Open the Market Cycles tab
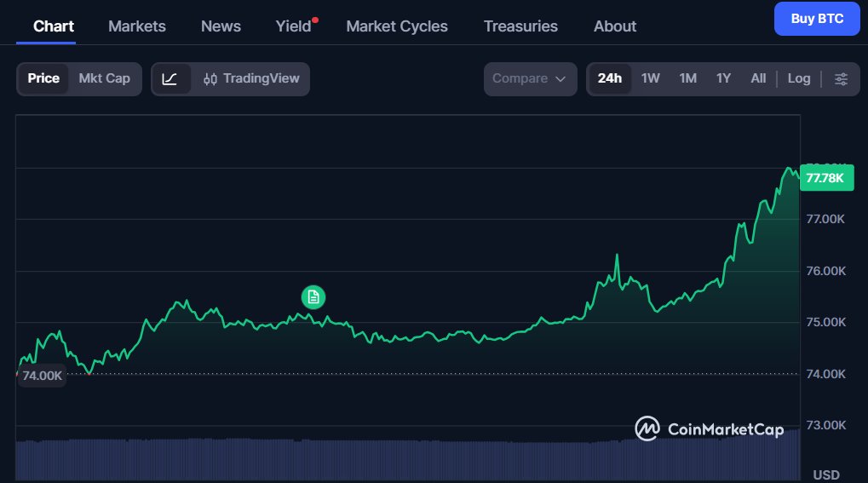 (397, 26)
